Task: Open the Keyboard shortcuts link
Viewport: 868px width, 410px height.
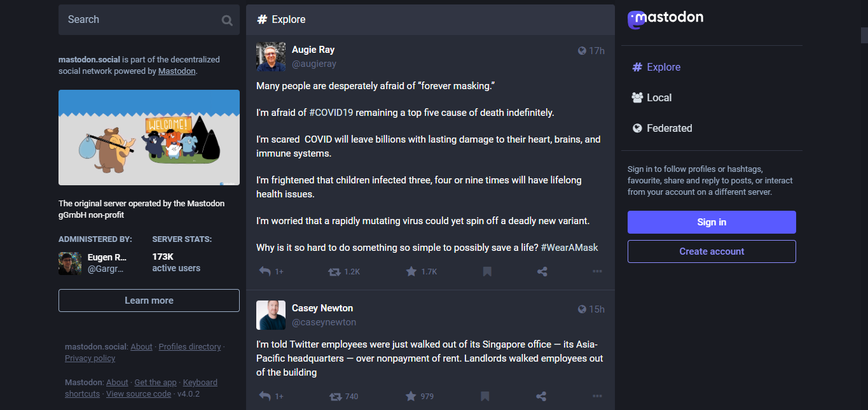Action: click(200, 383)
